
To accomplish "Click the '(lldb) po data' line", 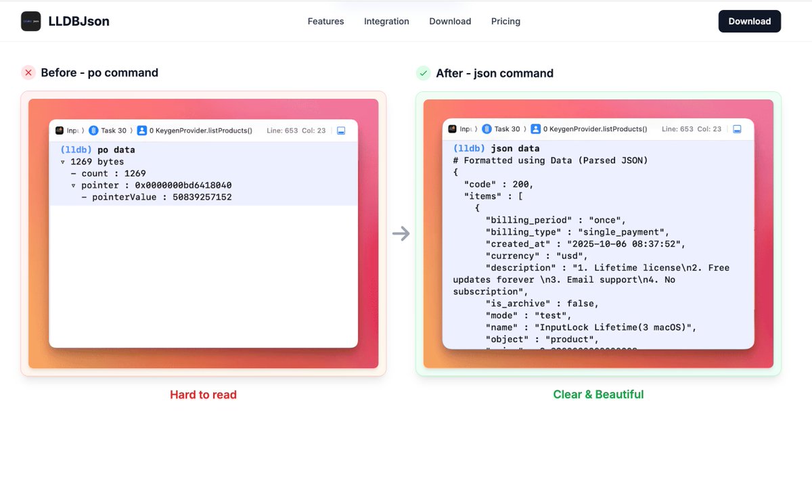I will (x=97, y=150).
